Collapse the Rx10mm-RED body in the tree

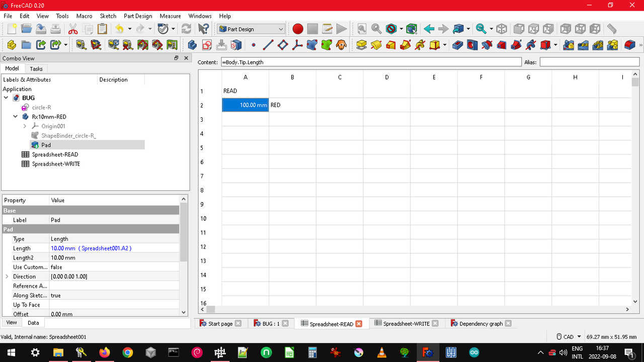tap(15, 116)
